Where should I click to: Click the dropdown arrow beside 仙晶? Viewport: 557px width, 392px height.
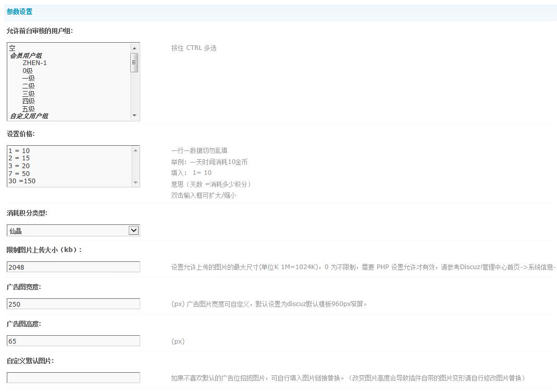(x=134, y=231)
